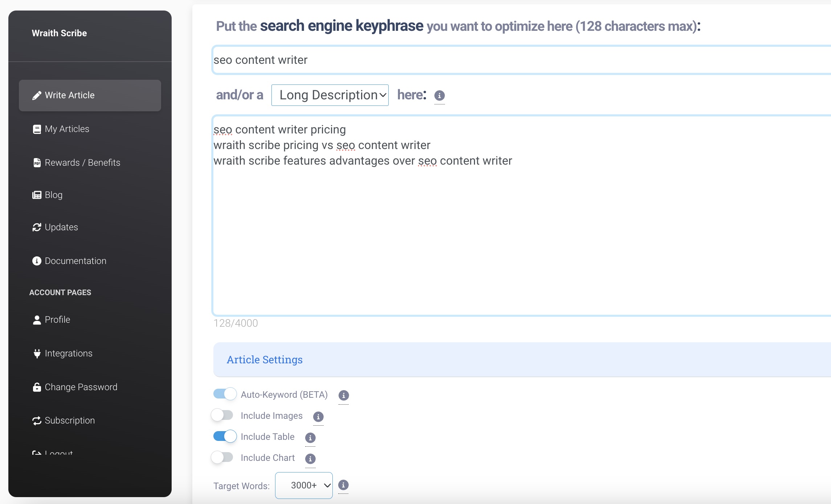Click the line 'seo content writer pricing'
Image resolution: width=831 pixels, height=504 pixels.
tap(279, 129)
